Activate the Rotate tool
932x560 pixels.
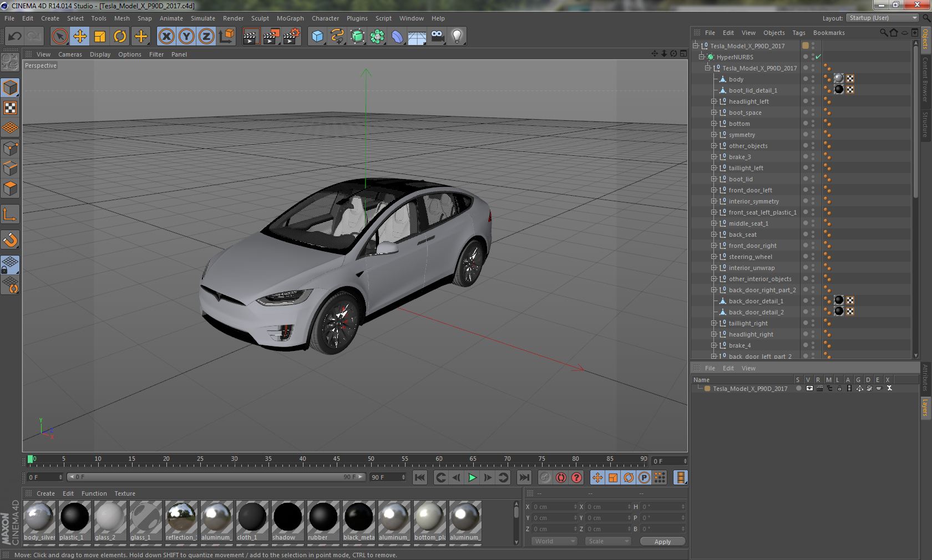[x=120, y=37]
